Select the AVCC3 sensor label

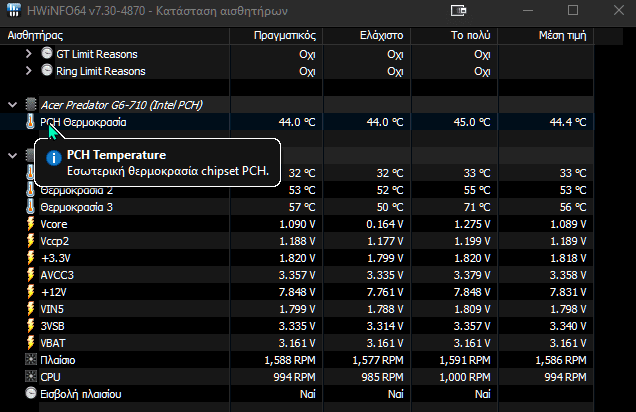point(57,275)
